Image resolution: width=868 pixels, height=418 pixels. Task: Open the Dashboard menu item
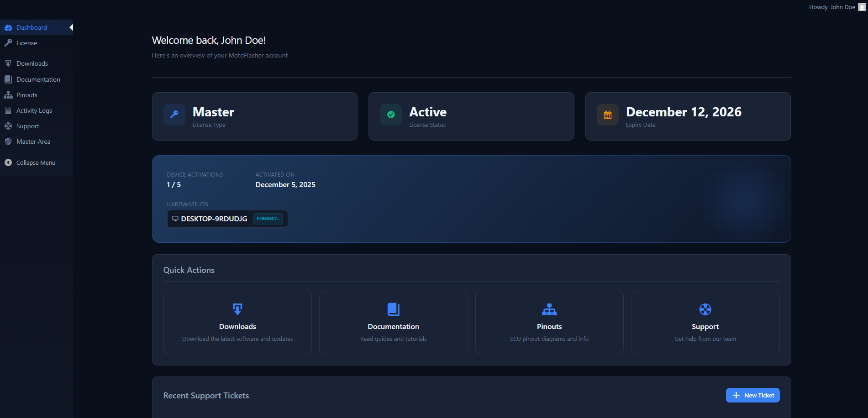tap(37, 27)
